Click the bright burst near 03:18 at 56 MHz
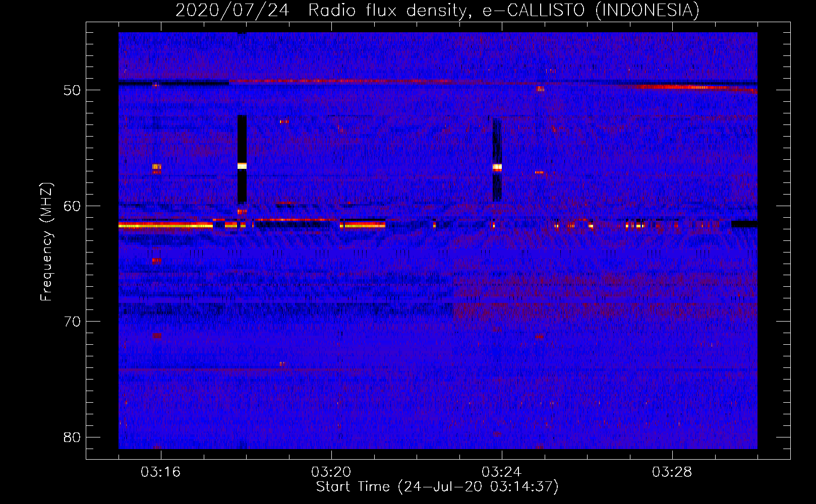 click(242, 166)
